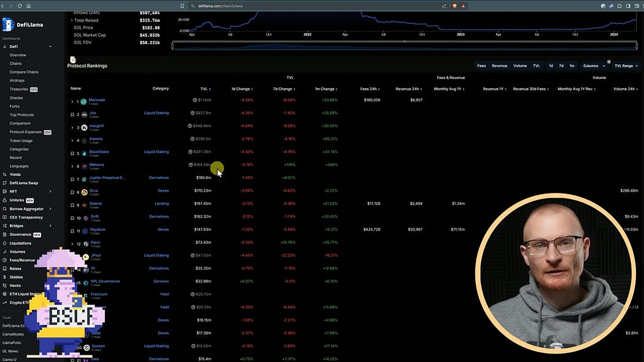Expand the Meteora row
This screenshot has width=644, height=362.
click(x=72, y=167)
